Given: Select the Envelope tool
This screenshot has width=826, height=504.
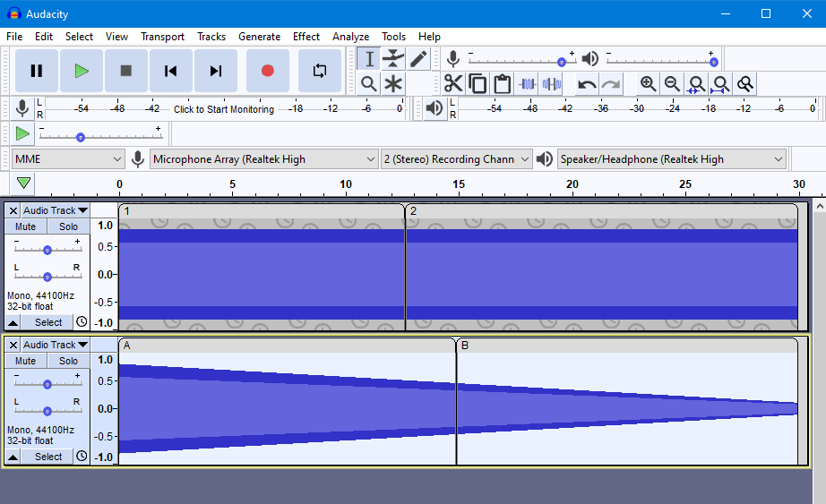Looking at the screenshot, I should tap(393, 59).
